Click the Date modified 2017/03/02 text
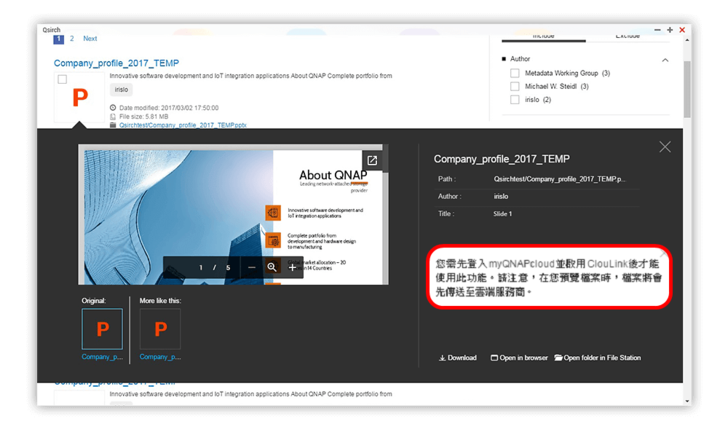This screenshot has width=728, height=437. coord(169,108)
